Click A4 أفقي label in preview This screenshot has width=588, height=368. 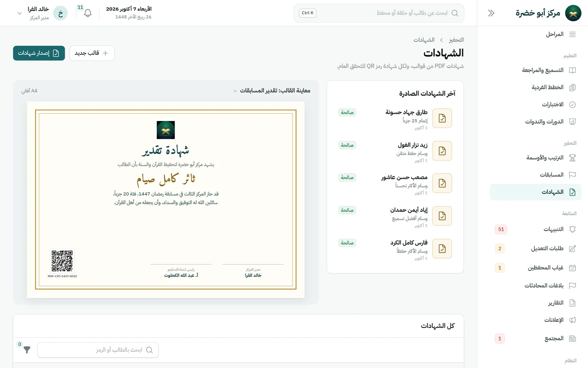29,91
